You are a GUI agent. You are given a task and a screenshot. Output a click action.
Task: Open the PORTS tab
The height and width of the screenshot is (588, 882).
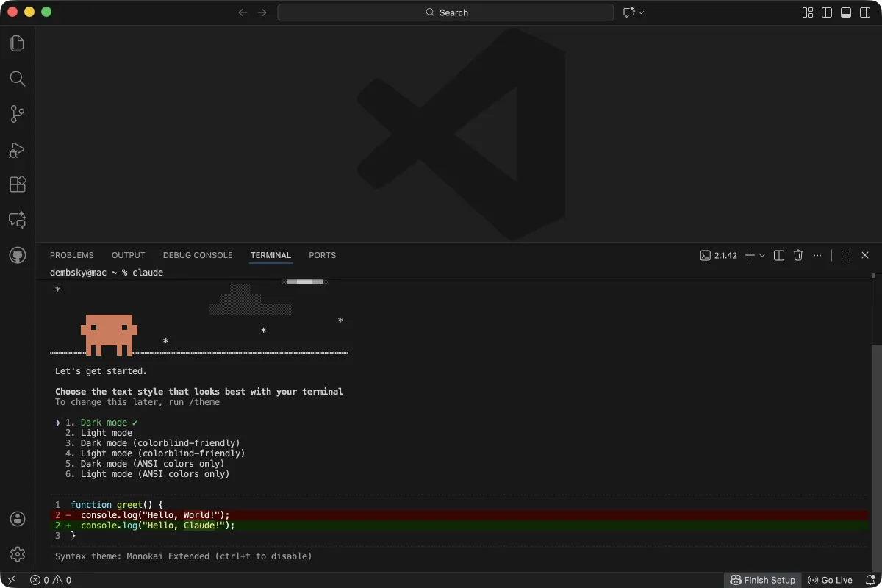322,255
